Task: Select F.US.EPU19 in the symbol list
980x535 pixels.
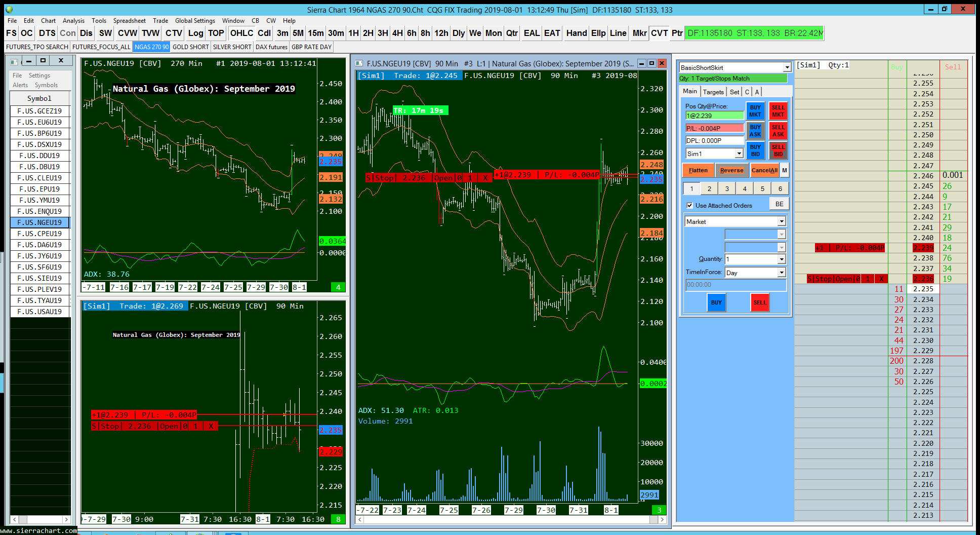Action: [x=39, y=189]
